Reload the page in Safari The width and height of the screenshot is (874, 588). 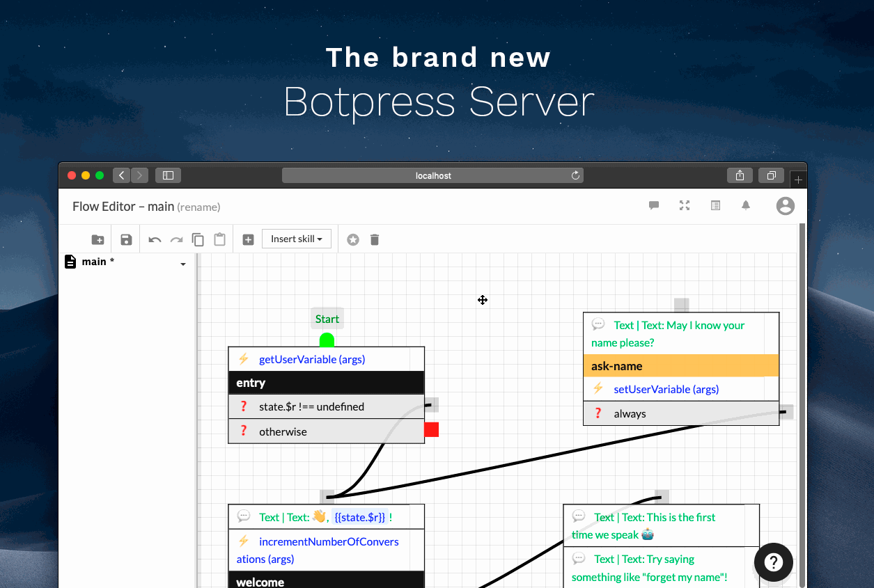[575, 175]
